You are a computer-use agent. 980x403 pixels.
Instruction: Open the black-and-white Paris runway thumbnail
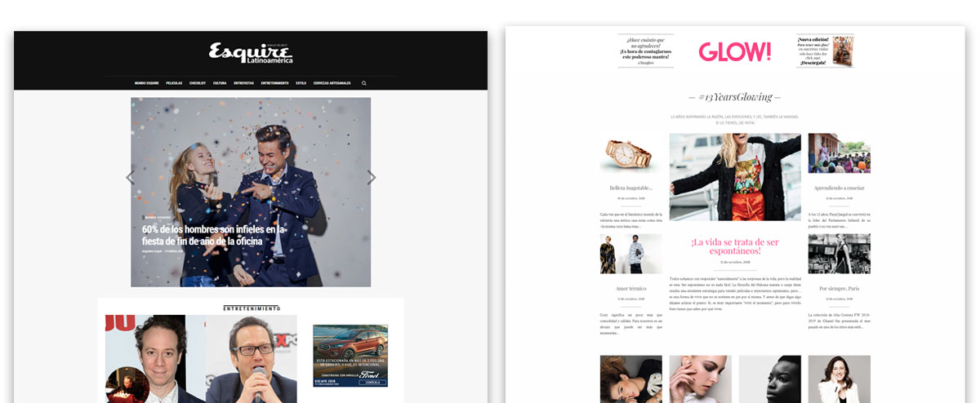[x=840, y=254]
